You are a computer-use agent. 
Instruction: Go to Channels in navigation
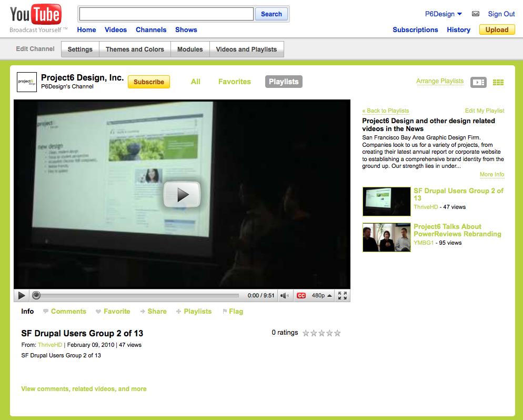(151, 29)
